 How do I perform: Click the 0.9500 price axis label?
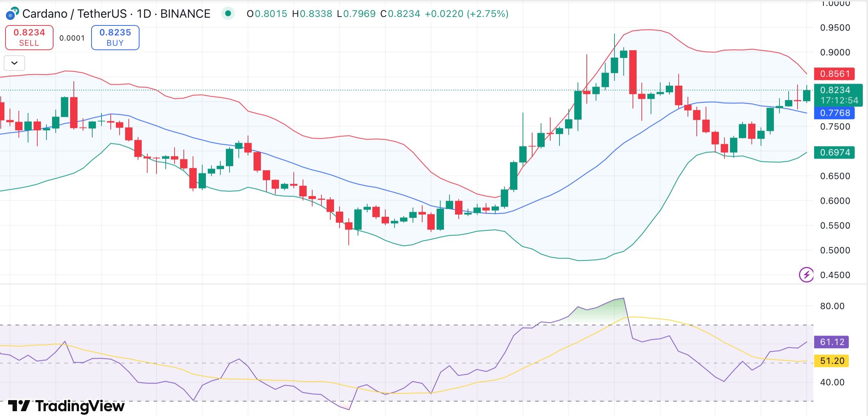click(x=835, y=28)
